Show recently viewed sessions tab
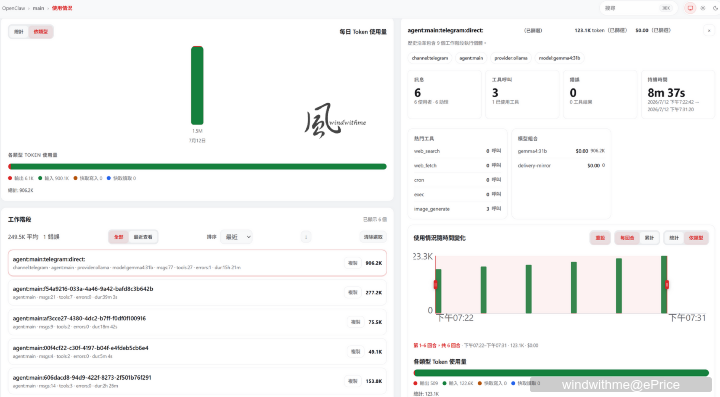Screen dimensions: 720x397 (x=143, y=237)
